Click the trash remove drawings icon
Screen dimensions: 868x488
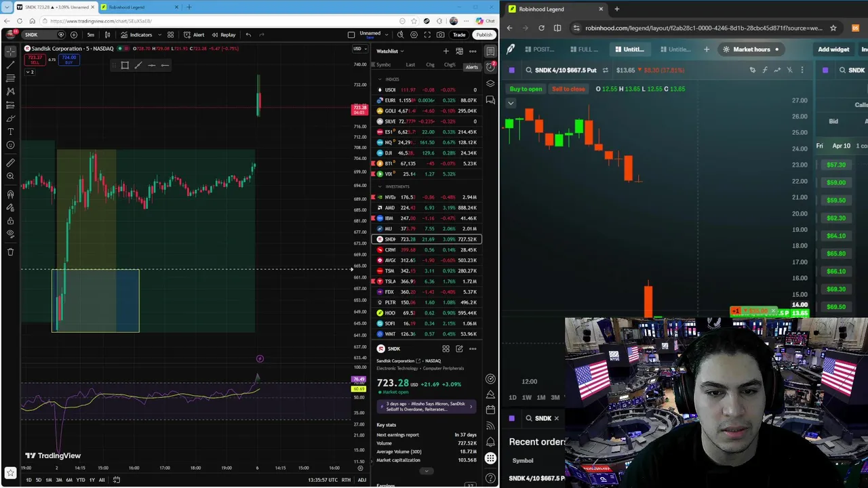[x=10, y=252]
